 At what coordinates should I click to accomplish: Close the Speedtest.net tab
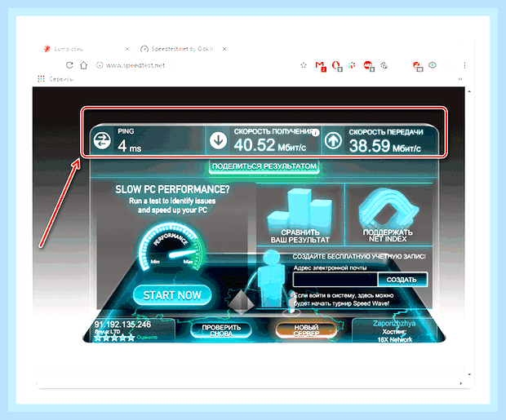[x=224, y=49]
